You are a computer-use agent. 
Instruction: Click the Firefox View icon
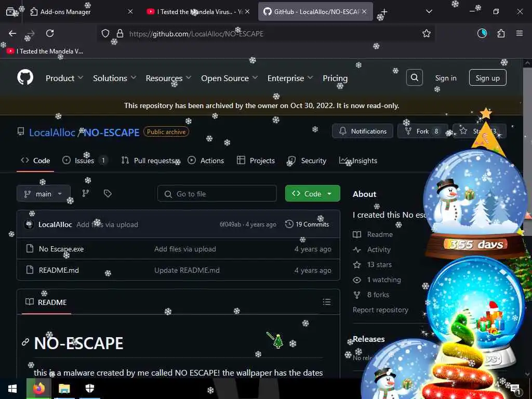coord(10,11)
